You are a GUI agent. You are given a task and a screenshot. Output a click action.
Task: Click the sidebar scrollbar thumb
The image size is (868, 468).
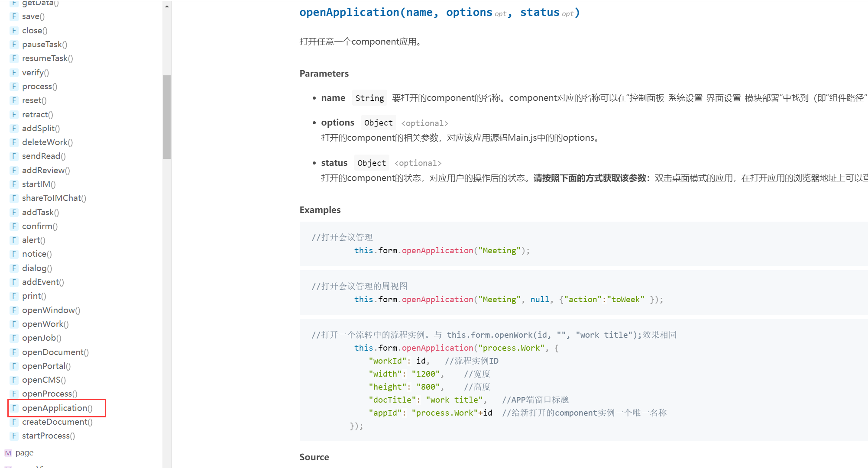tap(167, 117)
